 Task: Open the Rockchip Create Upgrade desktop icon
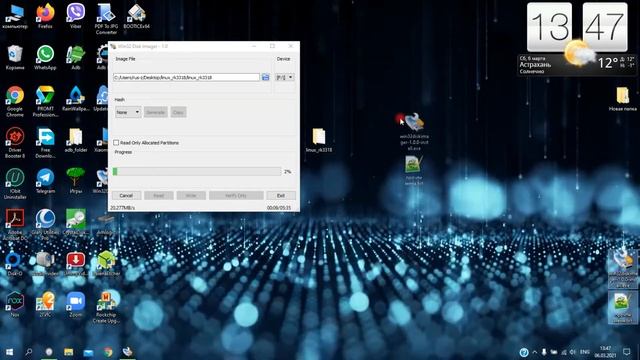coord(106,307)
